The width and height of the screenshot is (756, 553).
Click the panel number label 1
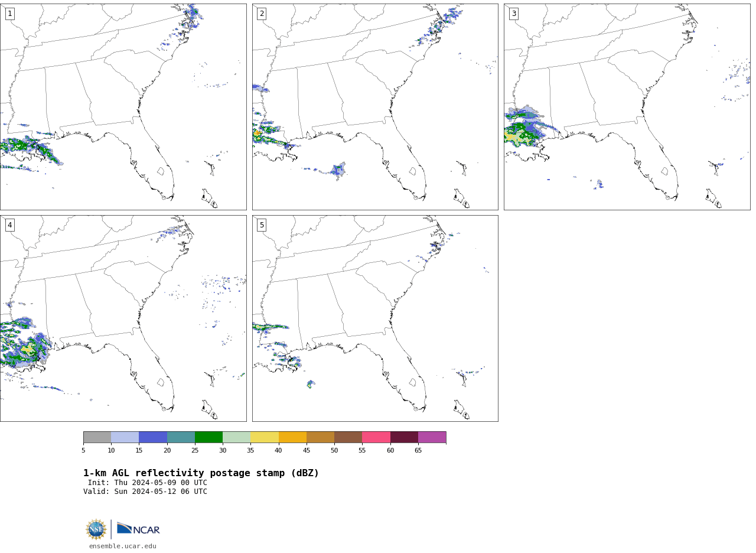tap(9, 14)
